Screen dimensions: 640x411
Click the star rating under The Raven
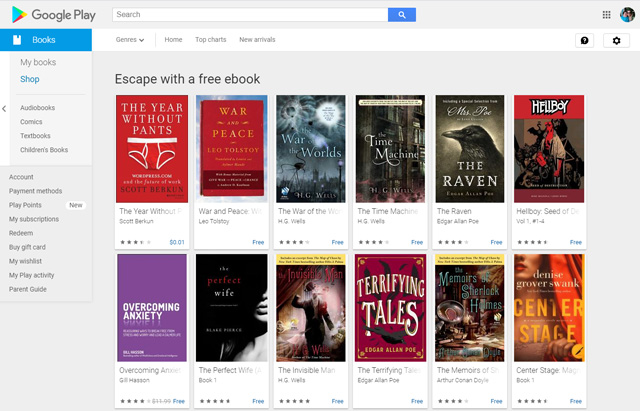tap(454, 242)
